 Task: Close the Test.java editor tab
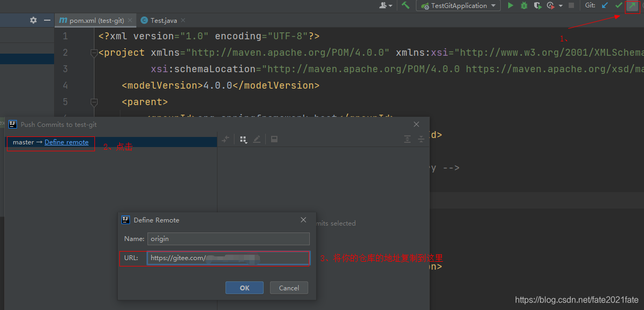pyautogui.click(x=183, y=21)
